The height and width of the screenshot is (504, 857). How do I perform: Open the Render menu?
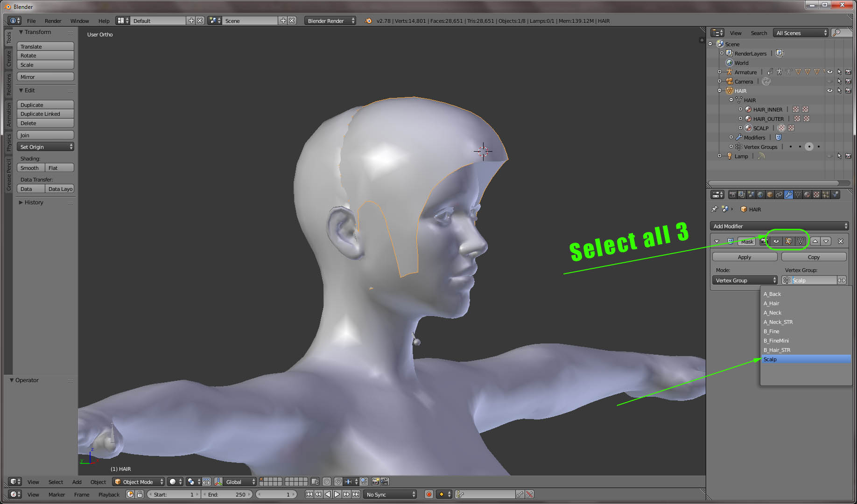[x=53, y=21]
